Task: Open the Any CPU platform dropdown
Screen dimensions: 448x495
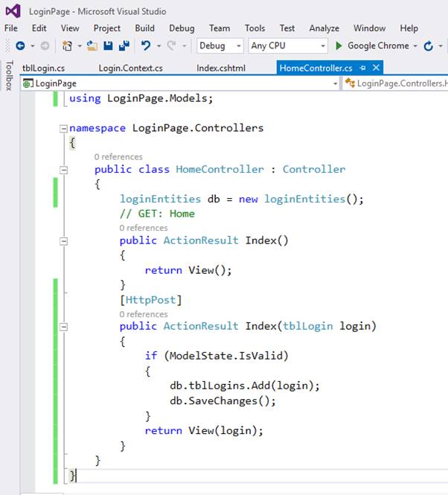Action: point(288,46)
